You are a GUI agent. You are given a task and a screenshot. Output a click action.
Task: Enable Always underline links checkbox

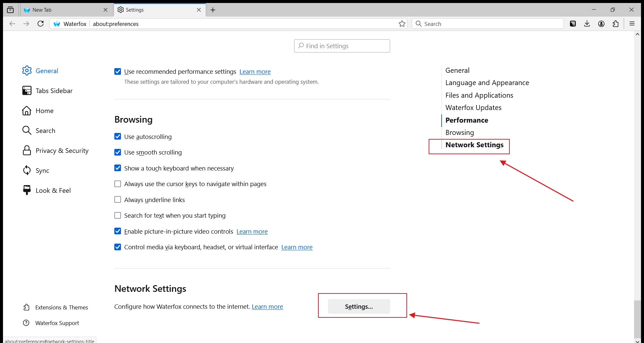coord(118,200)
